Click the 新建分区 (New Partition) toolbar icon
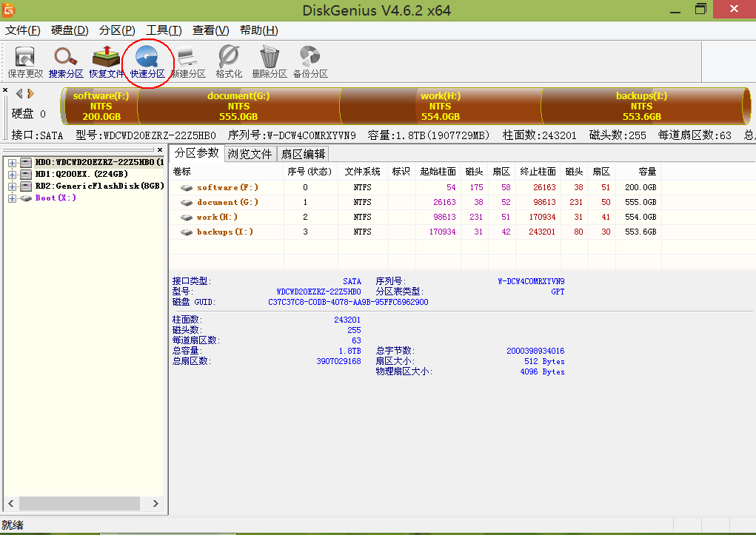The image size is (756, 535). pos(188,61)
